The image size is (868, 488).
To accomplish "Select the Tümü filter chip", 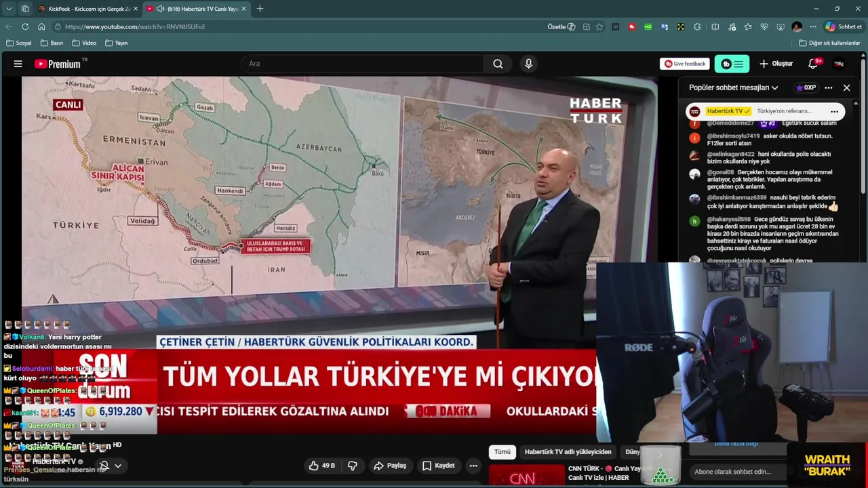I will [502, 452].
